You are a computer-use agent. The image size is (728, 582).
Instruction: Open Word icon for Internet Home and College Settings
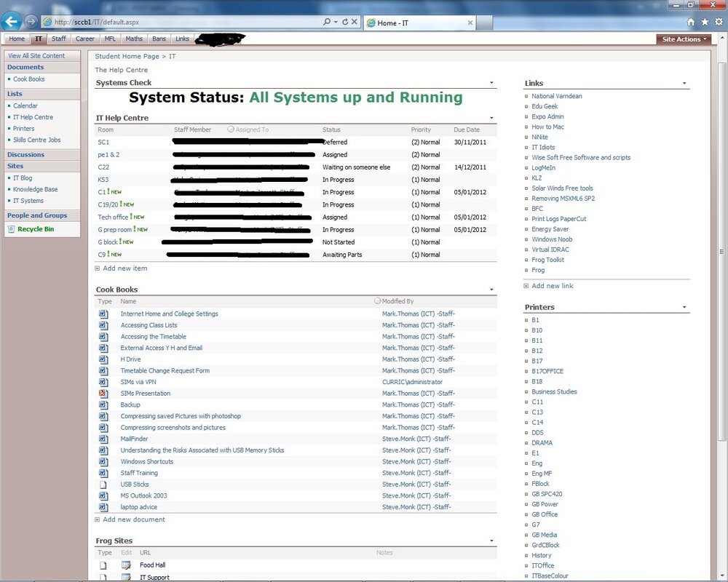[103, 314]
